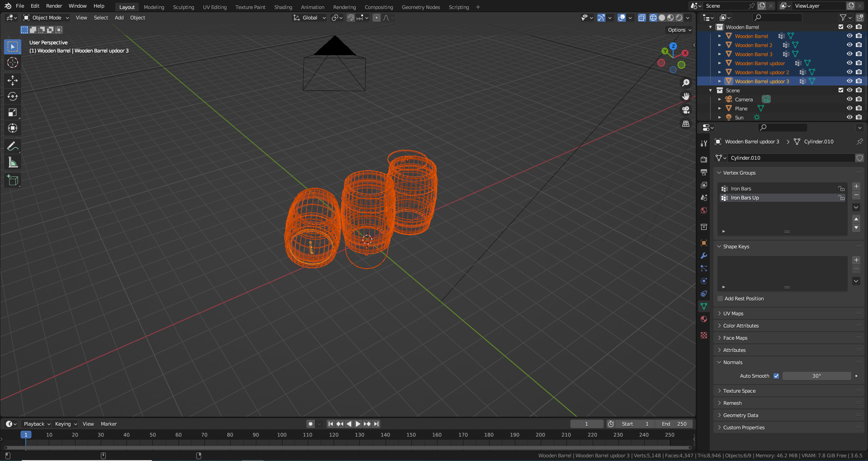The image size is (868, 461).
Task: Open the Render properties tab
Action: 704,160
